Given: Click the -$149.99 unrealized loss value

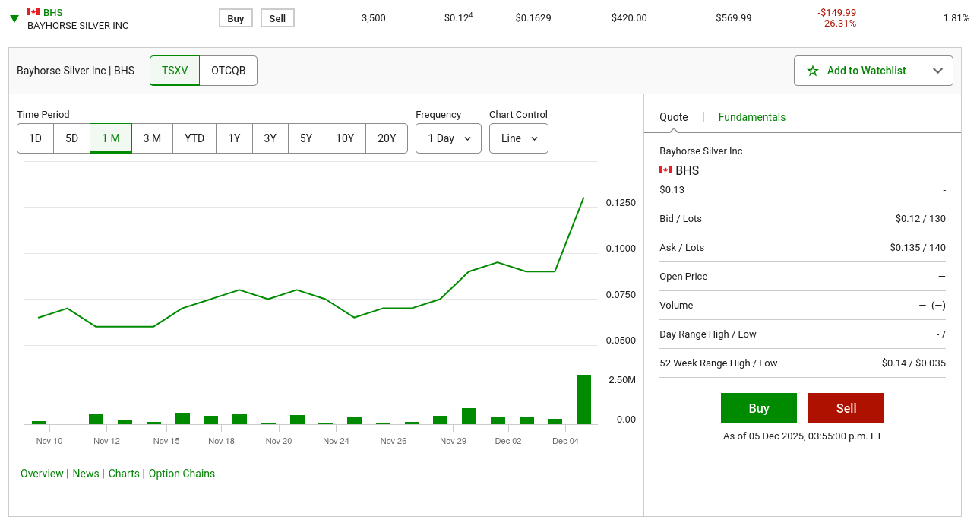Looking at the screenshot, I should (x=837, y=13).
